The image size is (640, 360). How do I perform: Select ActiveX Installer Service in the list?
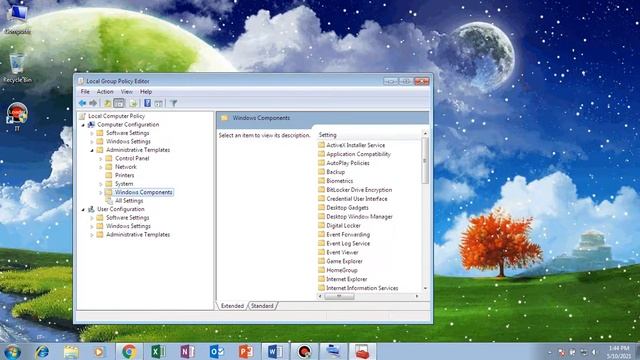click(356, 145)
